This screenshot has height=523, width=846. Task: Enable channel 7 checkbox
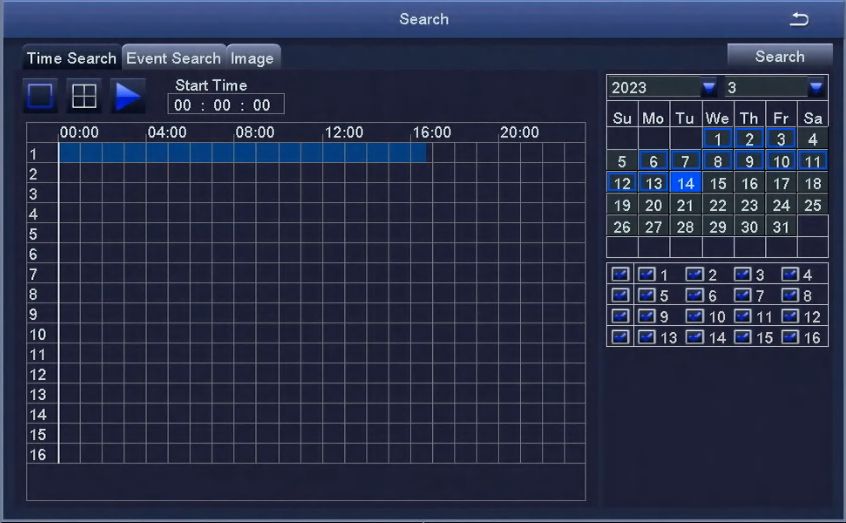(x=743, y=296)
